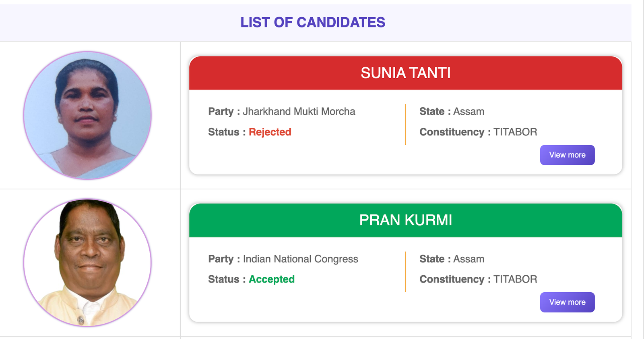Click the orange divider in Pran Kurmi's card
Image resolution: width=644 pixels, height=339 pixels.
(405, 272)
